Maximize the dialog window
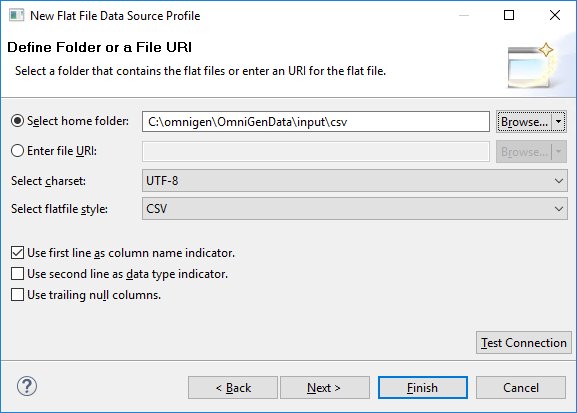The height and width of the screenshot is (413, 577). coord(509,15)
